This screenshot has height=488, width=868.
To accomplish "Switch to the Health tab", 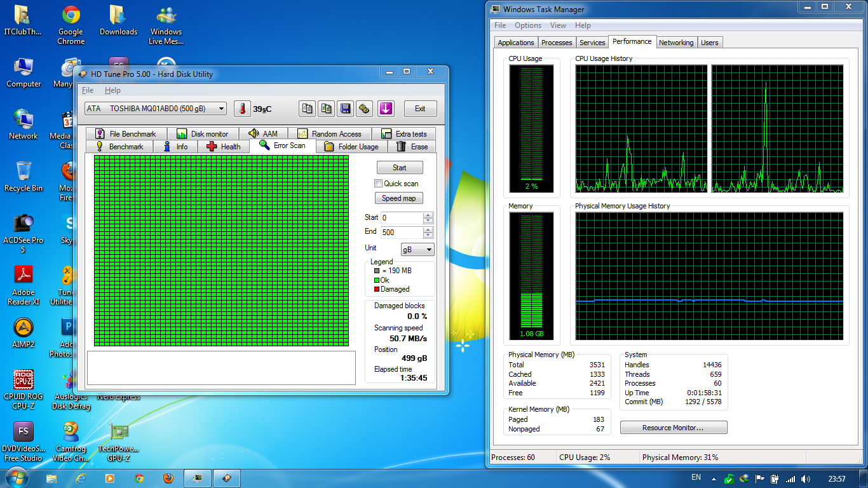I will click(223, 147).
